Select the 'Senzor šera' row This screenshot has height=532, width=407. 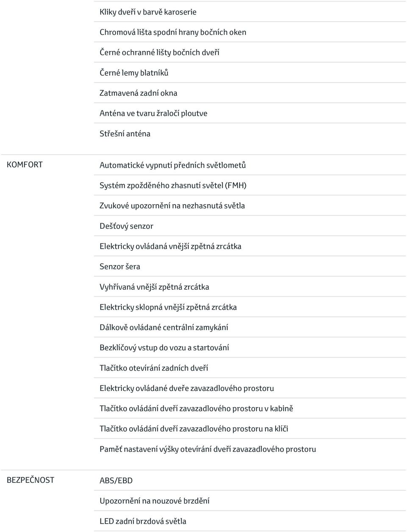pyautogui.click(x=250, y=267)
